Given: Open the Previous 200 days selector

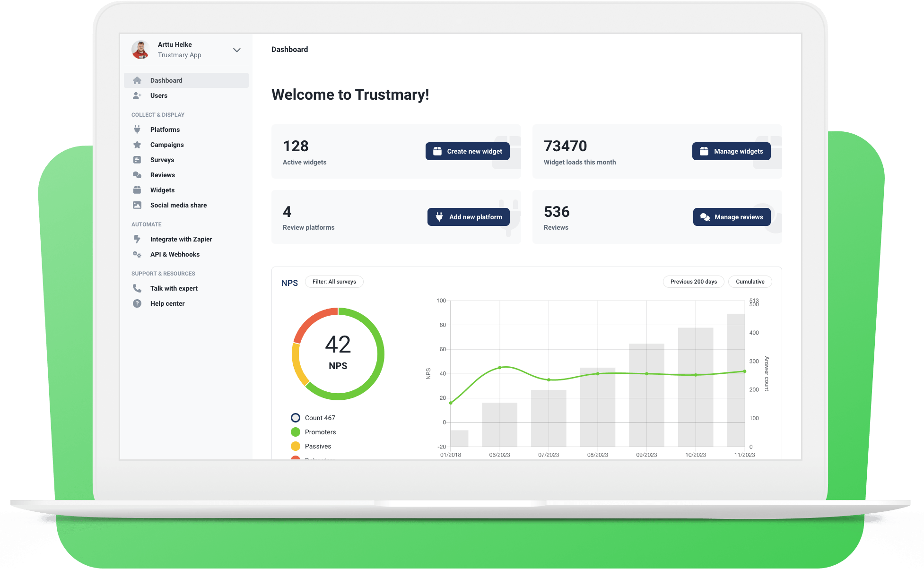Looking at the screenshot, I should [693, 282].
